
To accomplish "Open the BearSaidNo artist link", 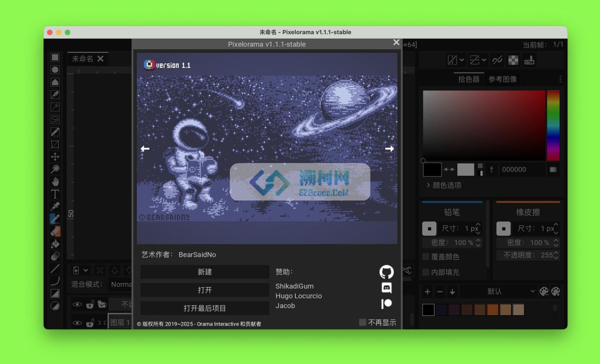I will click(x=197, y=255).
